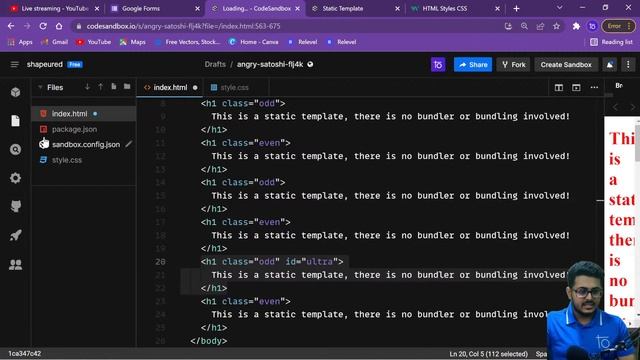The image size is (640, 360).
Task: Open the Search icon in sidebar
Action: [16, 149]
